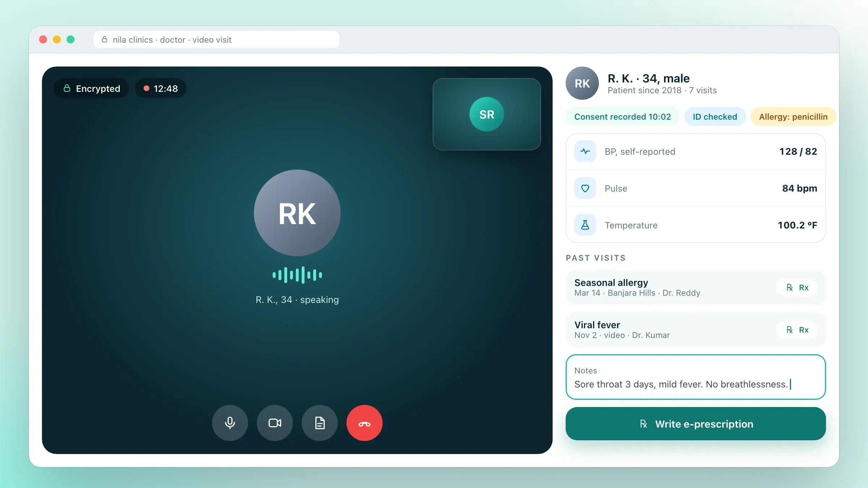
Task: Click the Consent recorded 10:02 chip
Action: (622, 117)
